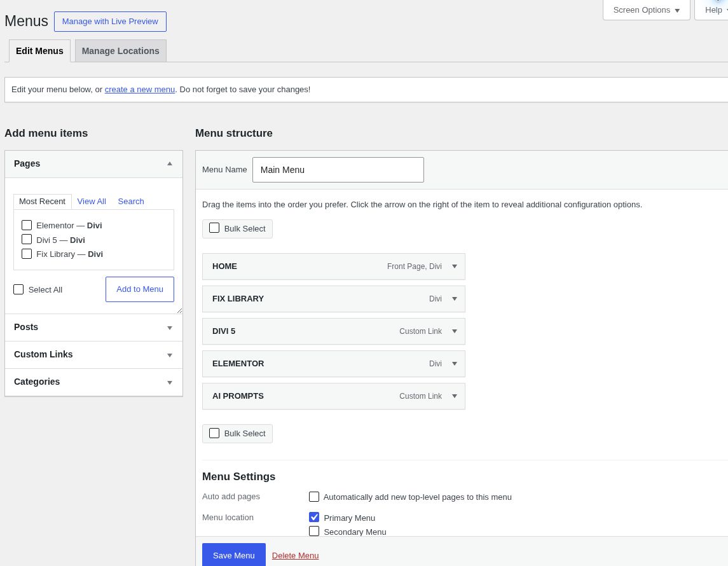Follow the create a new menu link
Screen dimensions: 728x566
tap(140, 90)
